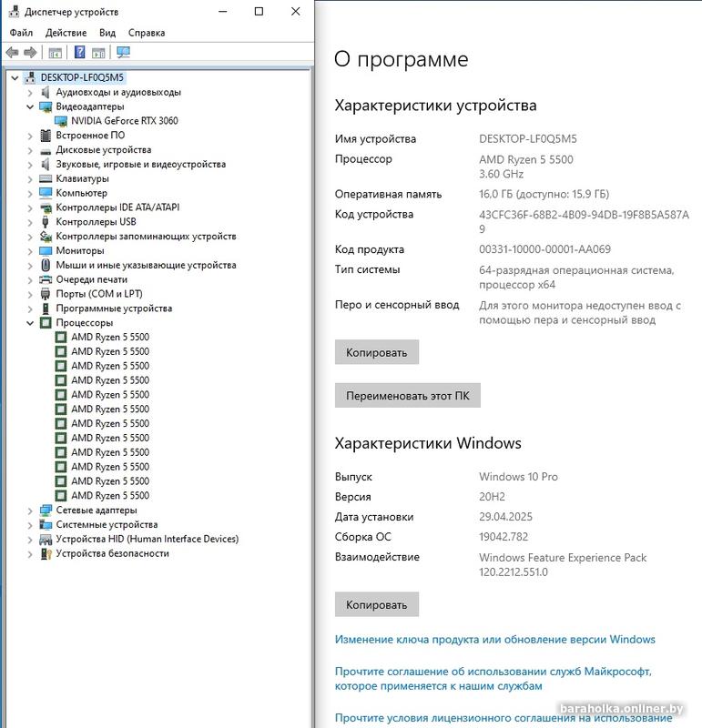Click the scan for hardware changes monitor icon
Screen dimensions: 702x728
coord(123,52)
